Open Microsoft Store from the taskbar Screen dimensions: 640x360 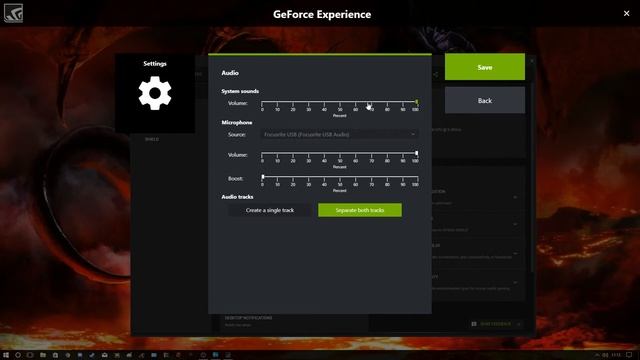(x=56, y=355)
